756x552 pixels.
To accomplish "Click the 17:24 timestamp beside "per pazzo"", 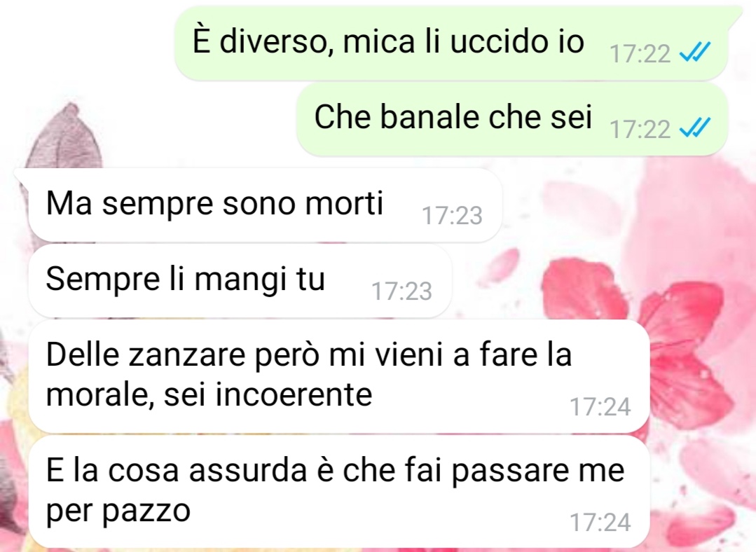I will point(600,522).
